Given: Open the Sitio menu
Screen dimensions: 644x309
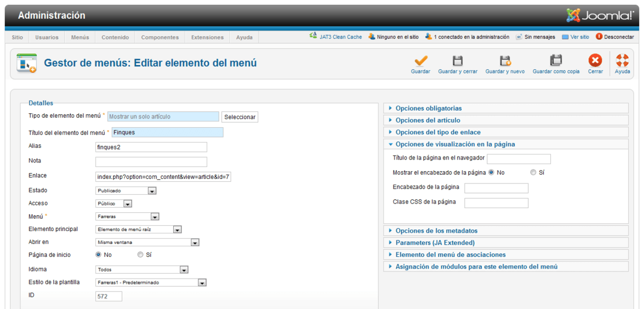Looking at the screenshot, I should (17, 37).
